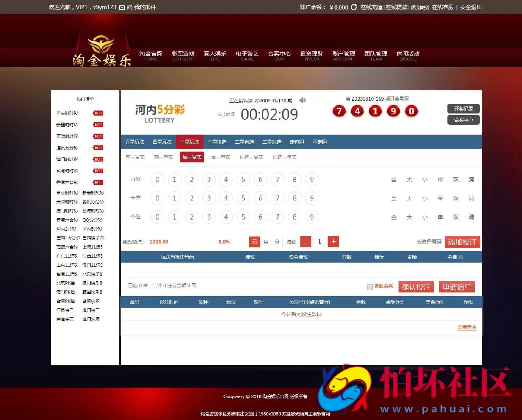Mute the countdown sound speaker icon
The image size is (522, 420).
[303, 100]
